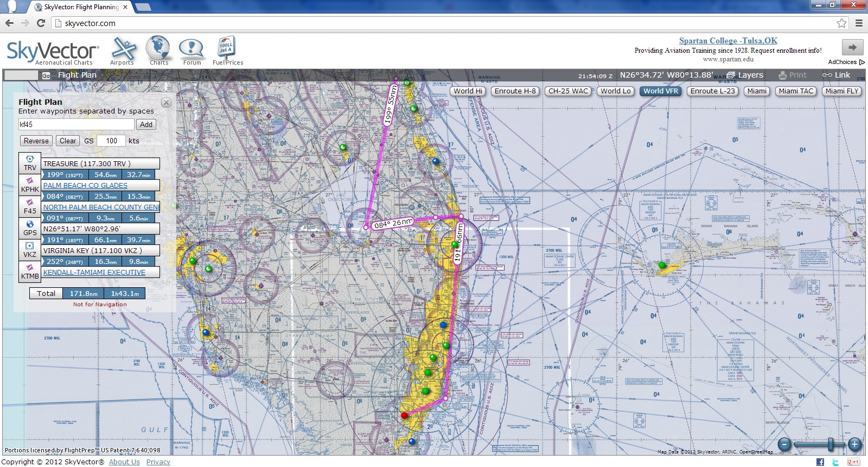
Task: Click the red airport marker at route end
Action: click(x=404, y=415)
